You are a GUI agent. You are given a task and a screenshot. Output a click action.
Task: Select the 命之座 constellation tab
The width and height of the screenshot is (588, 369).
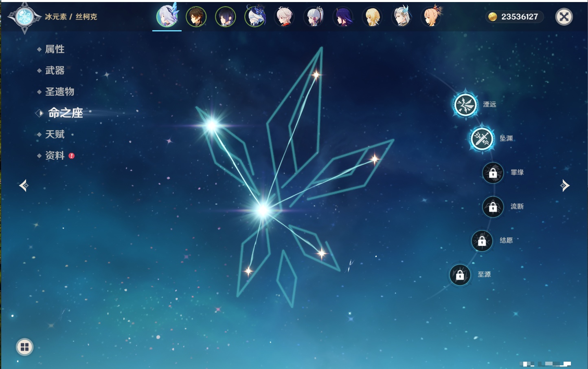[x=65, y=113]
